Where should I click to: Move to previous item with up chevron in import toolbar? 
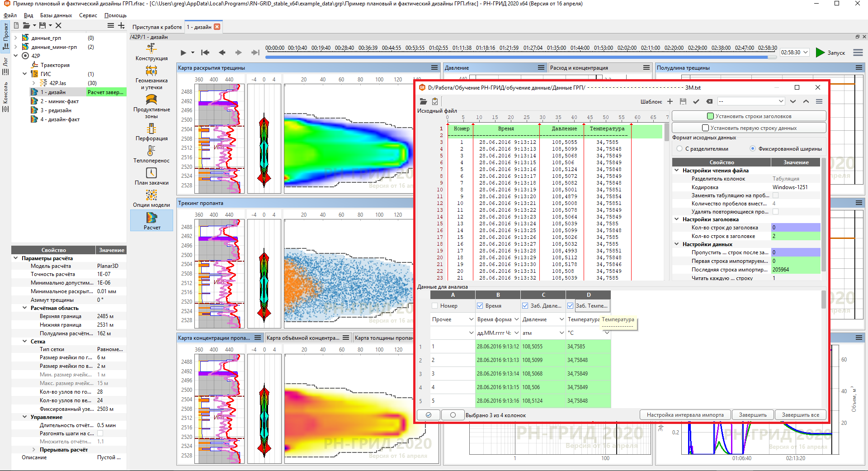(806, 101)
